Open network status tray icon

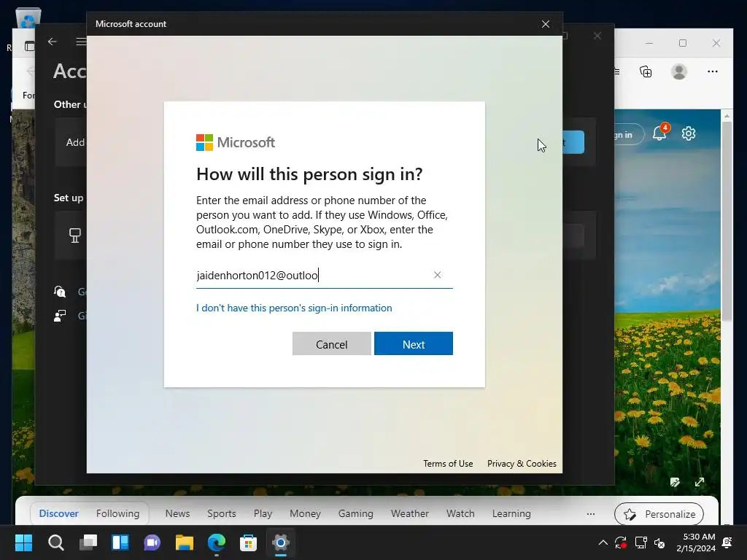coord(640,542)
